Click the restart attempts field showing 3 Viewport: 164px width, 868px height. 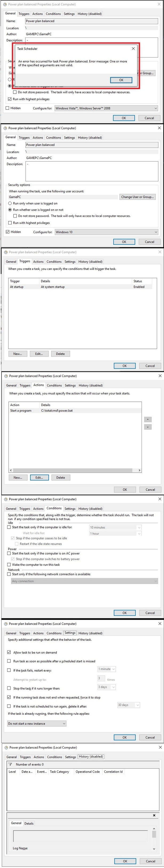pos(101,678)
